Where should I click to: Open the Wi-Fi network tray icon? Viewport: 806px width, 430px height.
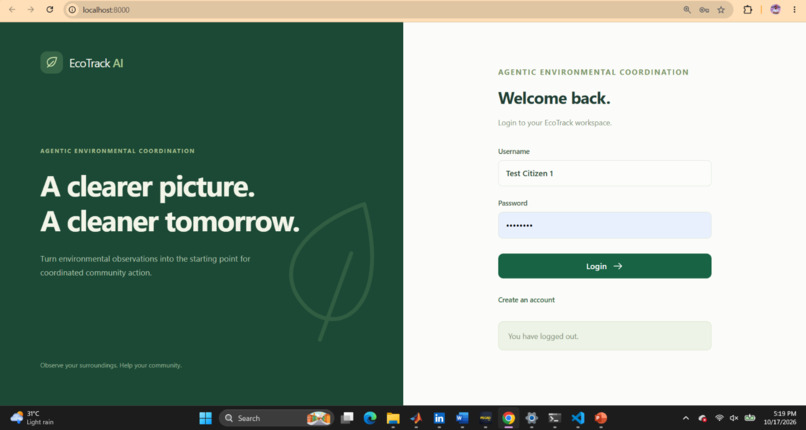point(719,418)
